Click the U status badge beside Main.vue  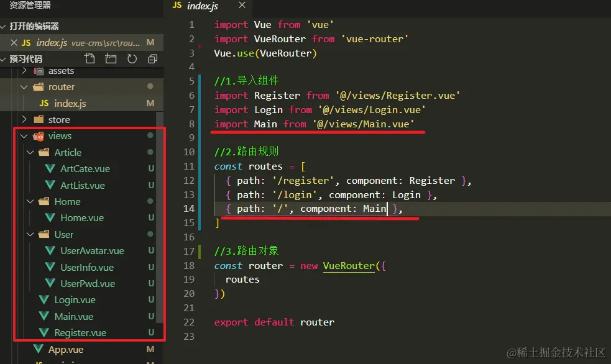[x=151, y=316]
